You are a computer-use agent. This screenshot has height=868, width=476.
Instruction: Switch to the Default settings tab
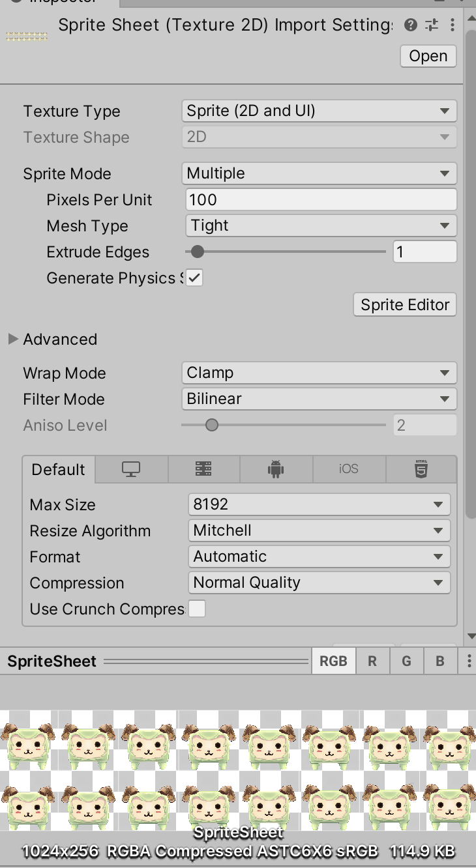pos(57,469)
